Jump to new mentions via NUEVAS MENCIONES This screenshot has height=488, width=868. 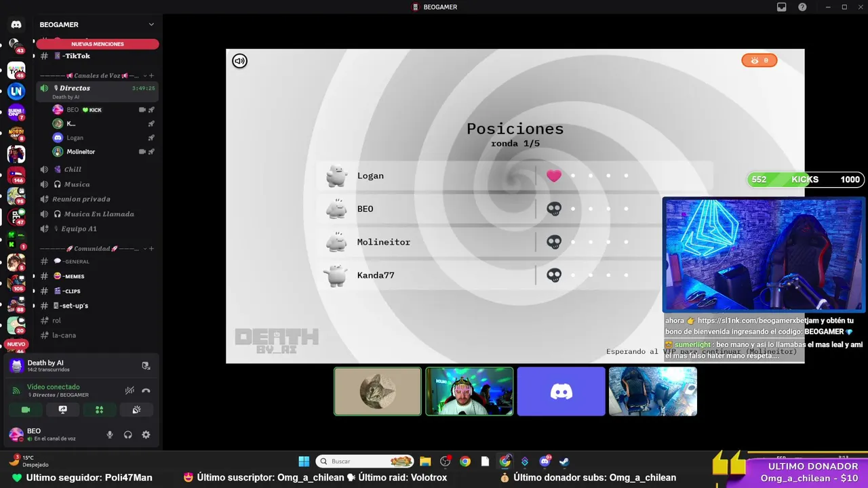click(x=98, y=44)
